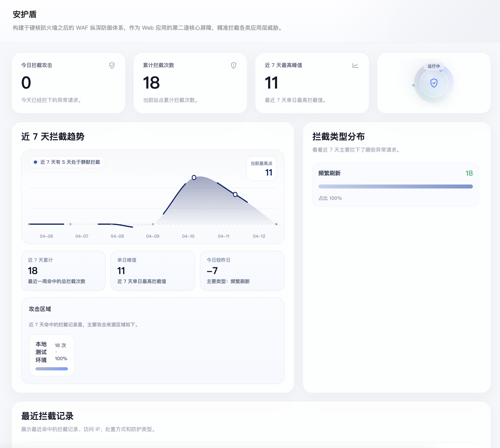Click the trend chart icon on 近 7 天最高峰值 card
Image resolution: width=500 pixels, height=448 pixels.
(x=356, y=65)
